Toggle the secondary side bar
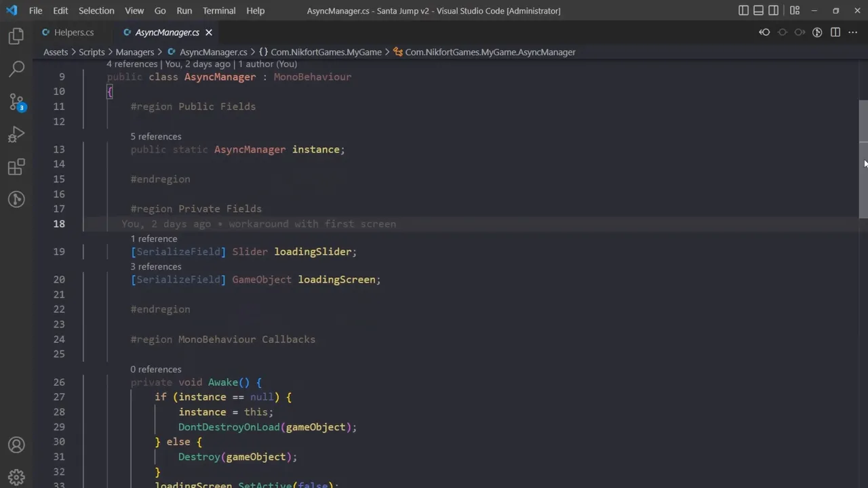Screen dimensions: 868x488 tap(774, 11)
